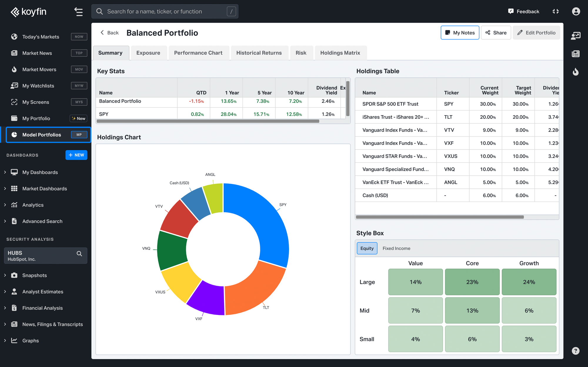Click the user account avatar icon
This screenshot has width=588, height=367.
576,11
